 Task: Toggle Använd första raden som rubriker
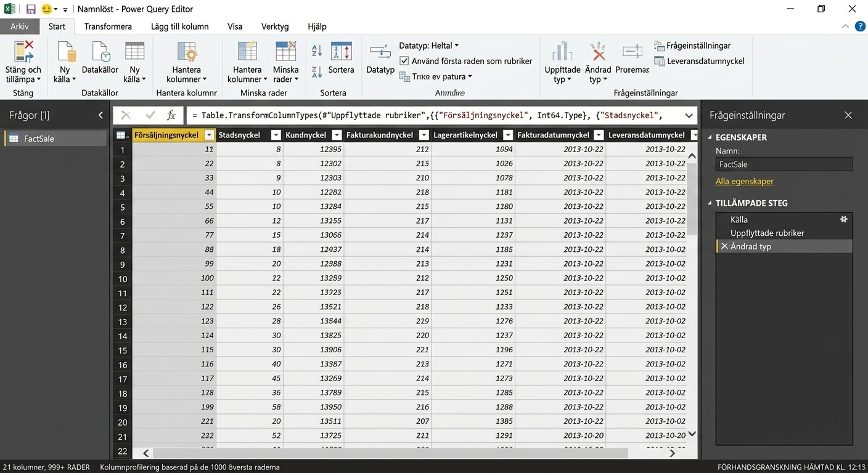404,61
